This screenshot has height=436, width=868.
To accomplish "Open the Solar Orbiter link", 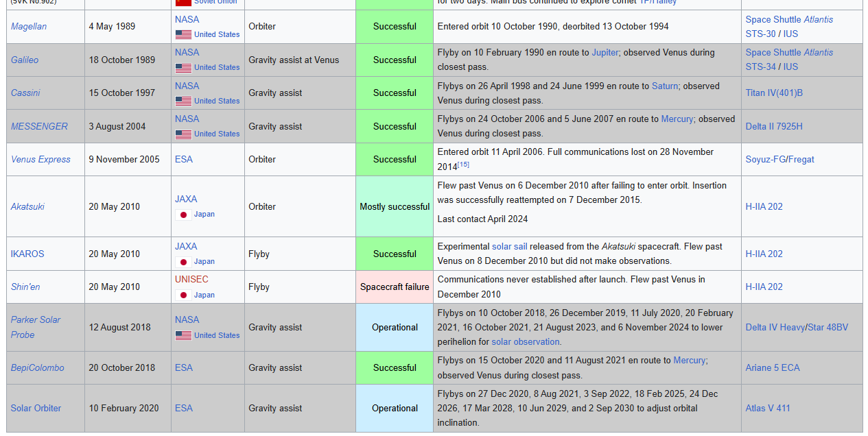I will pos(36,408).
